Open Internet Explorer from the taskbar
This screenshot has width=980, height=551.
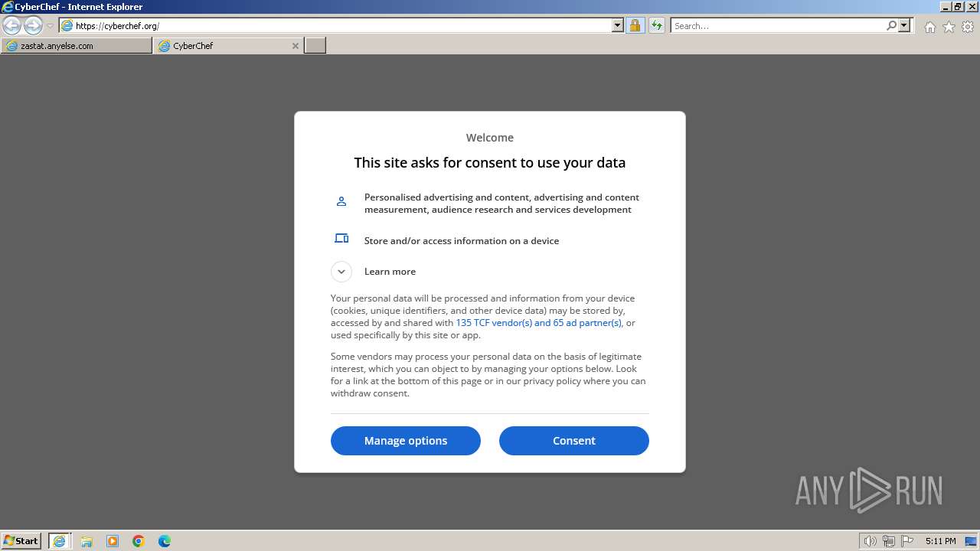coord(59,541)
